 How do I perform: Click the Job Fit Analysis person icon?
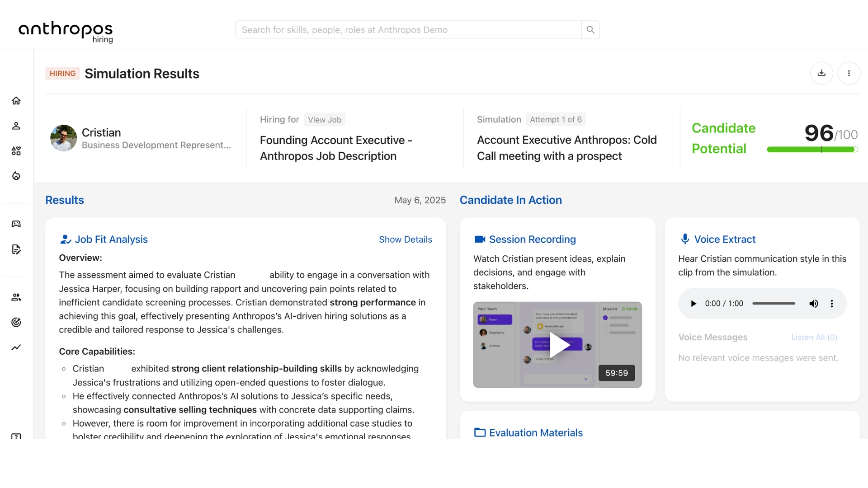point(66,239)
